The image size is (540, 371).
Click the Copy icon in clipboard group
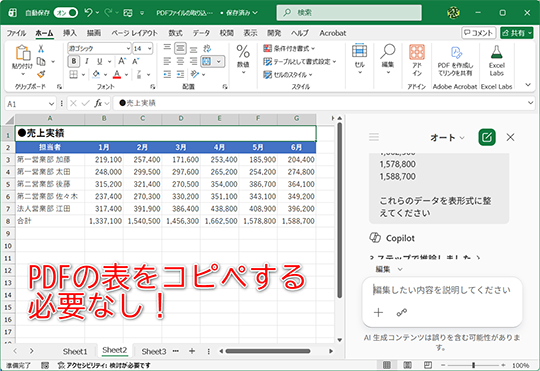point(41,61)
